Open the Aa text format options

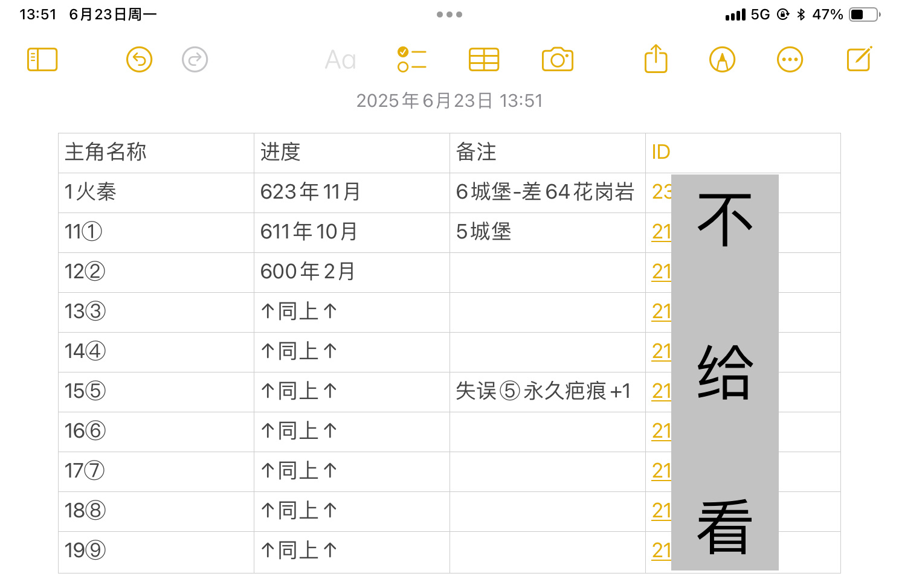340,60
